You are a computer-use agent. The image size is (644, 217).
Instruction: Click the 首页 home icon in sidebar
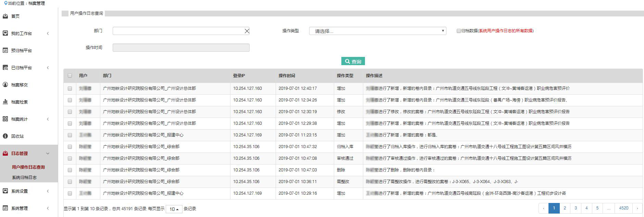[5, 16]
